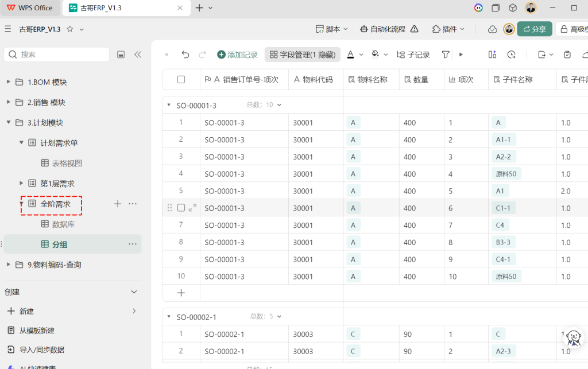The image size is (588, 369).
Task: Click the clipboard task icon
Action: (x=567, y=55)
